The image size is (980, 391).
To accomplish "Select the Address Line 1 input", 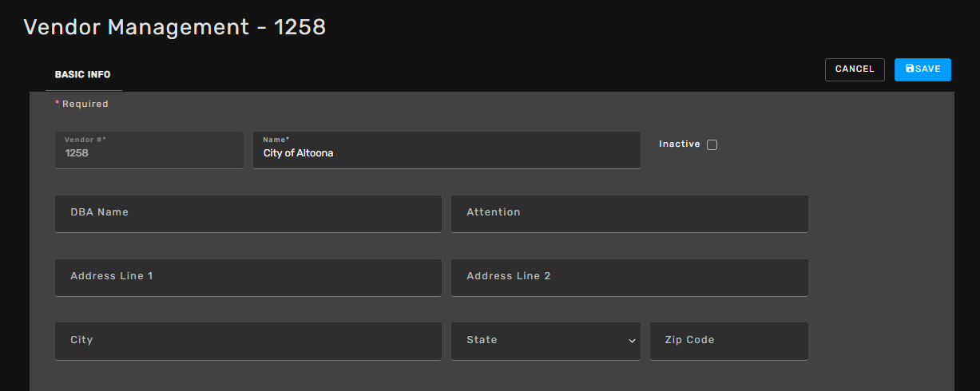I will (x=248, y=278).
